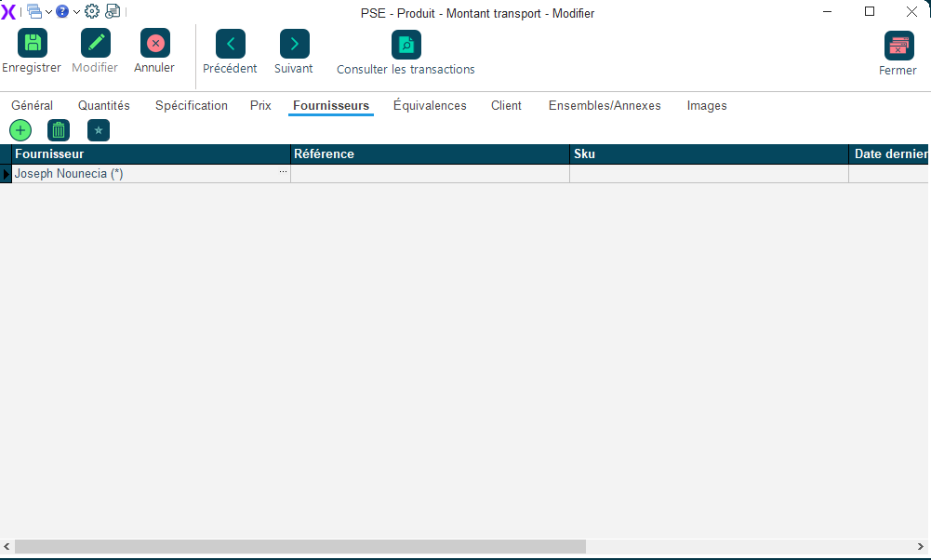
Task: Add a supplier with green plus icon
Action: point(20,130)
